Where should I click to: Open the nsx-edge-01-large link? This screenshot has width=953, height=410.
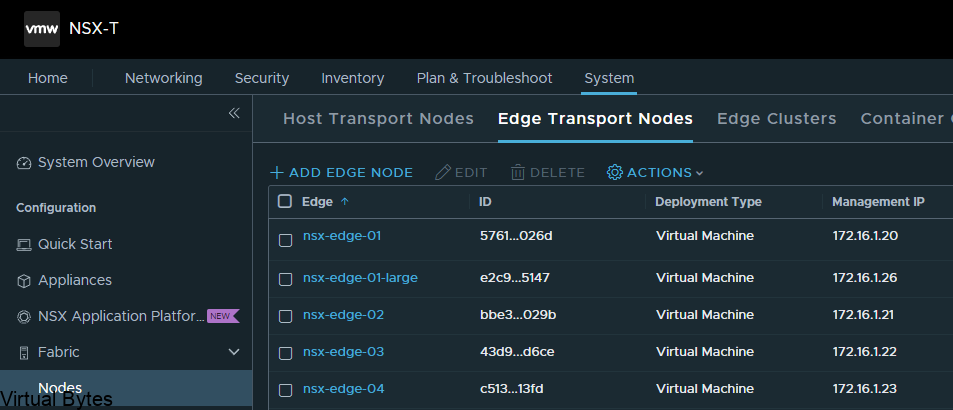(360, 278)
